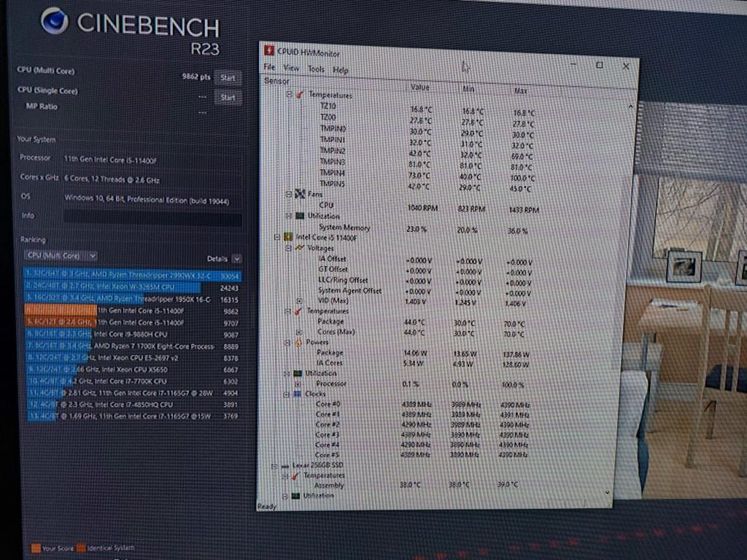The height and width of the screenshot is (560, 747).
Task: Select the System Memory utilization row
Action: coord(424,229)
